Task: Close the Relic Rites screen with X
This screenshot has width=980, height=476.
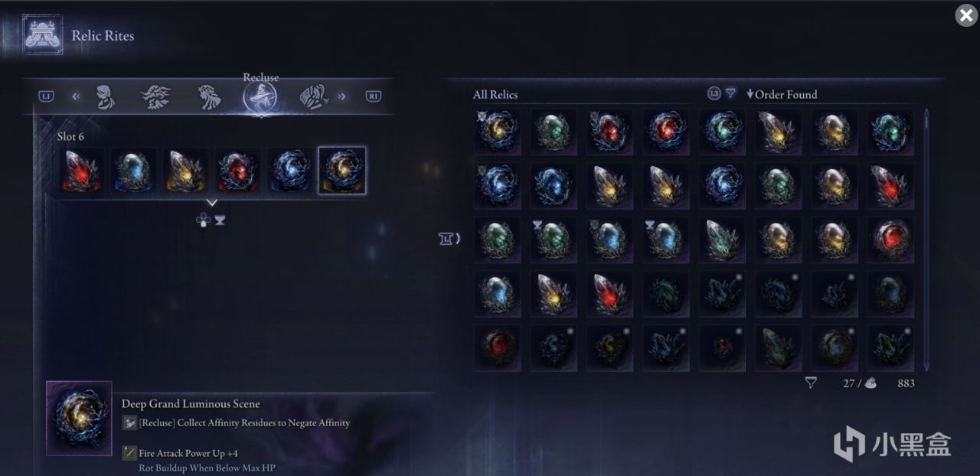Action: click(966, 15)
